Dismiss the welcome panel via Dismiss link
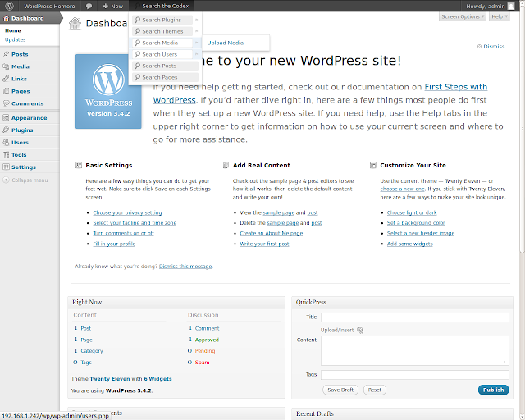The image size is (525, 420). tap(494, 47)
